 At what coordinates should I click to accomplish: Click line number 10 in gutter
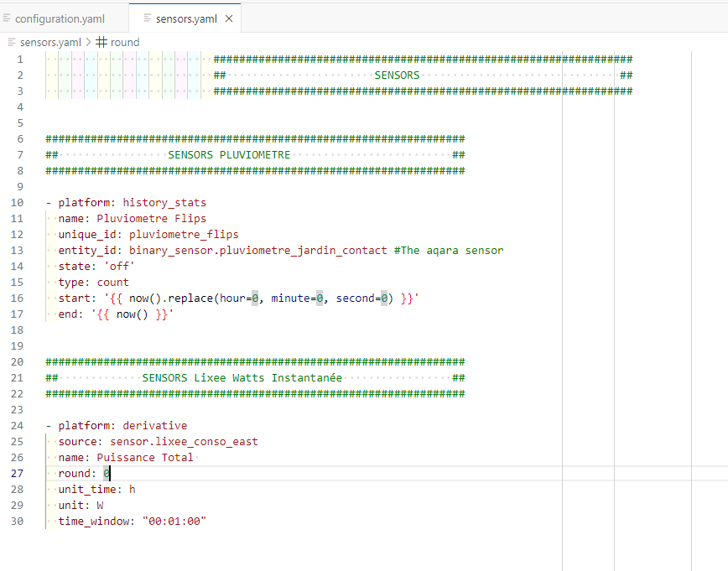pos(17,203)
